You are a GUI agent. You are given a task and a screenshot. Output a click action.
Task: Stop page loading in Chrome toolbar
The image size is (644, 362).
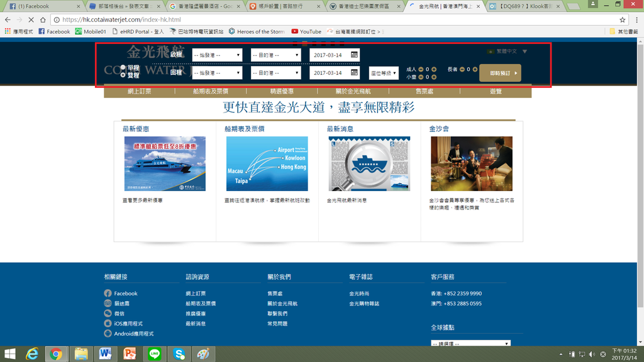[31, 19]
